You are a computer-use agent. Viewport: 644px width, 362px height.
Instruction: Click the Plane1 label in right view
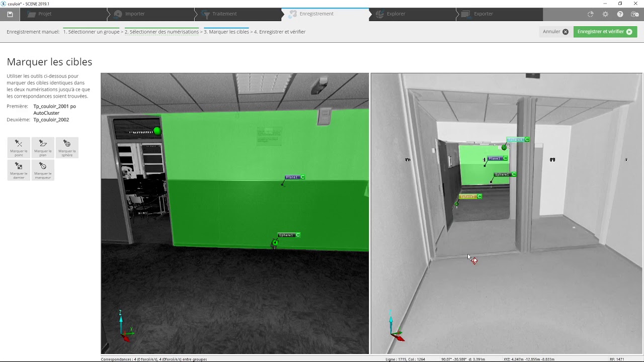pyautogui.click(x=498, y=158)
